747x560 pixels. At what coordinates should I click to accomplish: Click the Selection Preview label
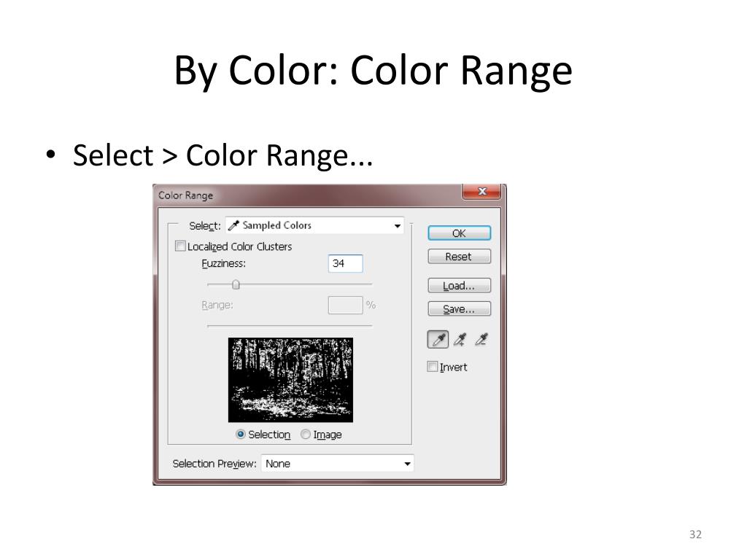(x=214, y=463)
